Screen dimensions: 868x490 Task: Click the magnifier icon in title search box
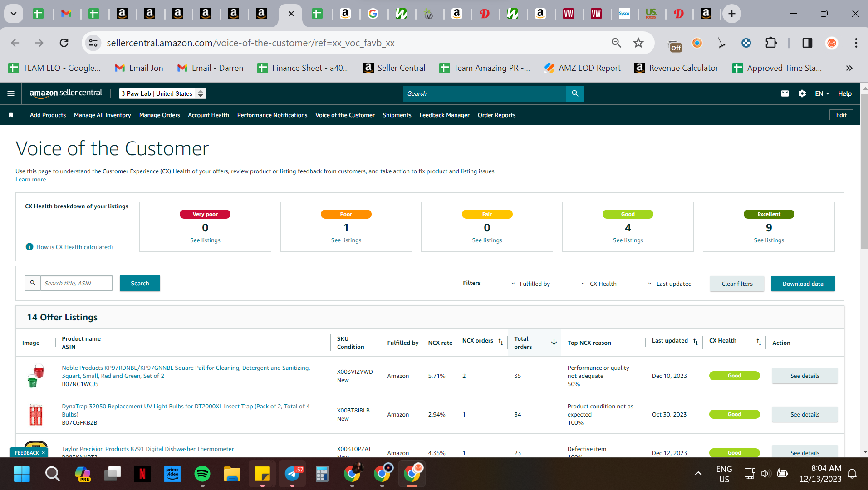[33, 283]
